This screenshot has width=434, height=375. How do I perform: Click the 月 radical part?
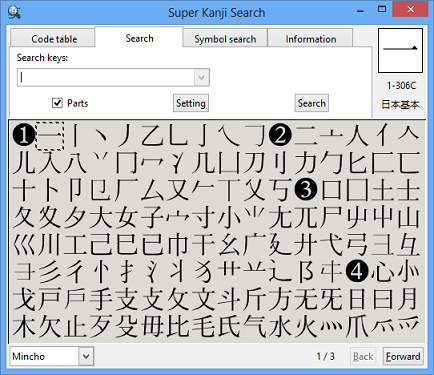[x=409, y=299]
